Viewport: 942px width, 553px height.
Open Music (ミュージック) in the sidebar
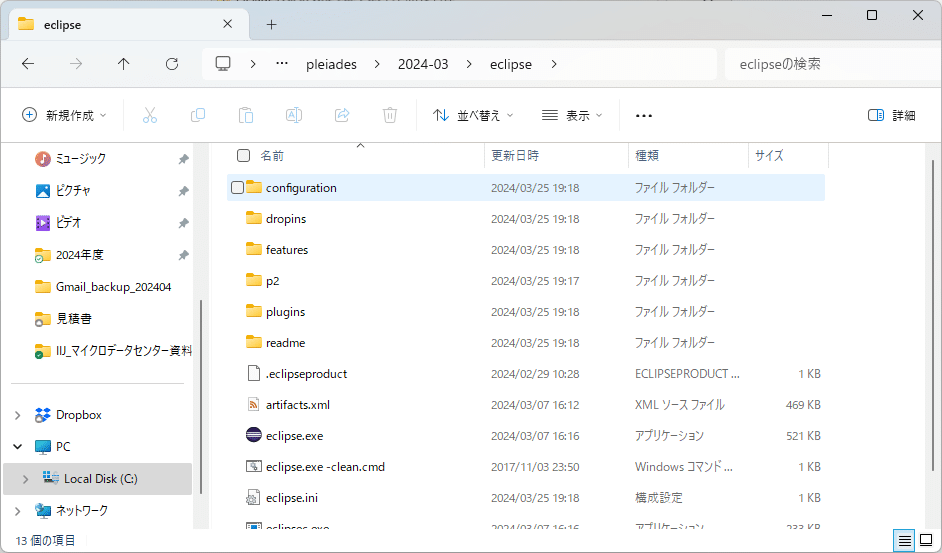pos(81,159)
